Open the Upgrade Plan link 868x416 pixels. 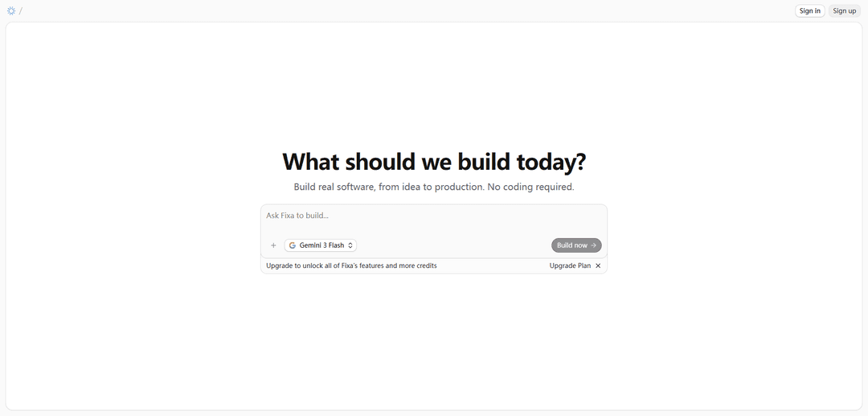coord(570,266)
